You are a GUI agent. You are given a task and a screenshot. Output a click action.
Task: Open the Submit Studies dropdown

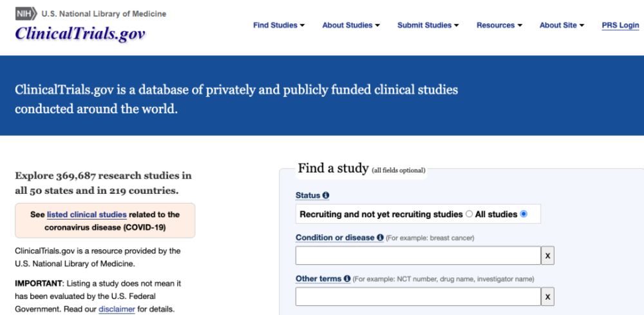428,25
